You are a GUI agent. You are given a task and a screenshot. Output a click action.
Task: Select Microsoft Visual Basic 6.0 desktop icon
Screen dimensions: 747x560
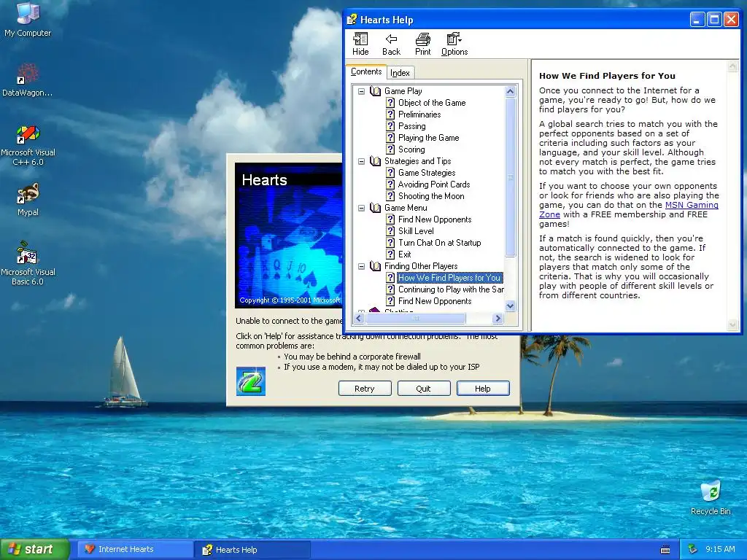(28, 253)
